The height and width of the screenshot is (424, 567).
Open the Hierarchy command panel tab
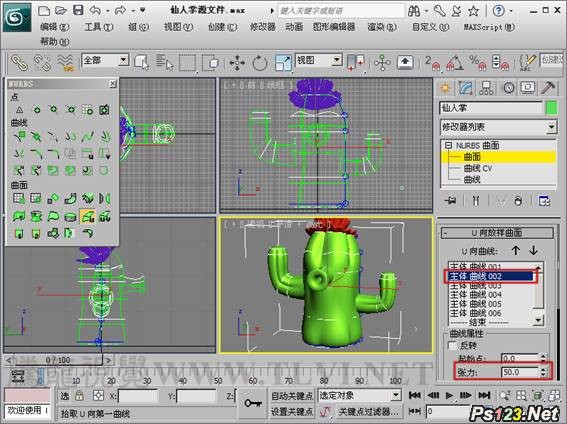[486, 88]
